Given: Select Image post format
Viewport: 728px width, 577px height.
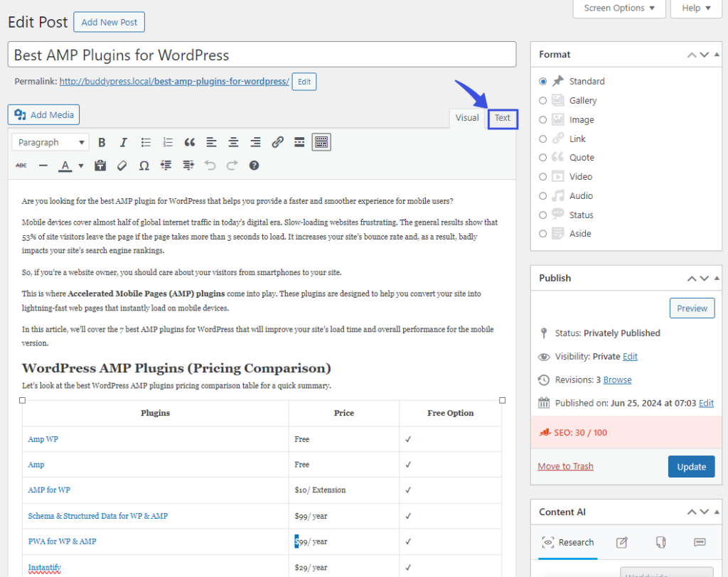Looking at the screenshot, I should click(542, 120).
